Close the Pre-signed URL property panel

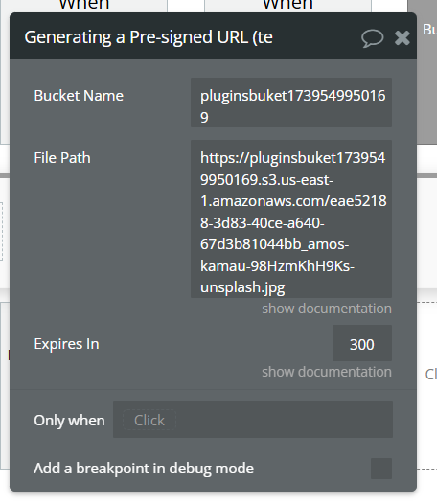(402, 38)
